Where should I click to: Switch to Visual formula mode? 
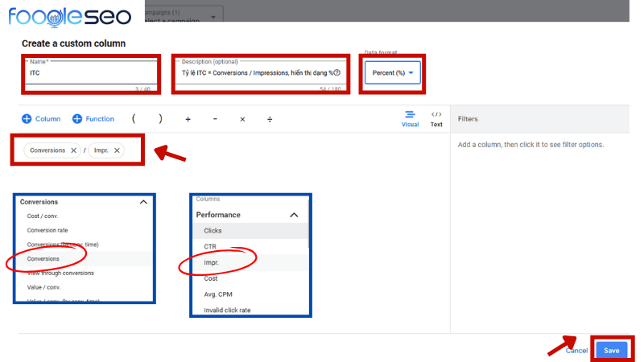point(410,119)
